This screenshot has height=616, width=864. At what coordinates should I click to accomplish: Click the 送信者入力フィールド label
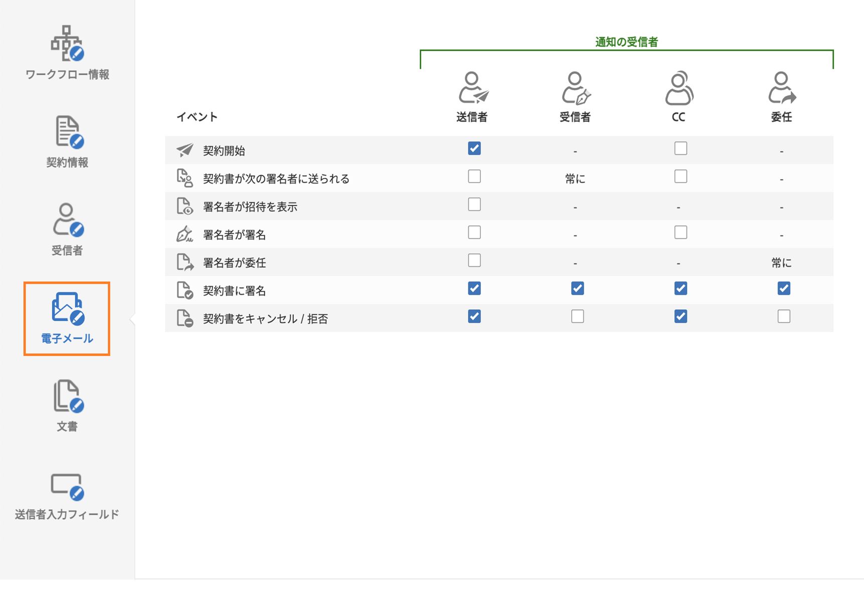[x=67, y=514]
